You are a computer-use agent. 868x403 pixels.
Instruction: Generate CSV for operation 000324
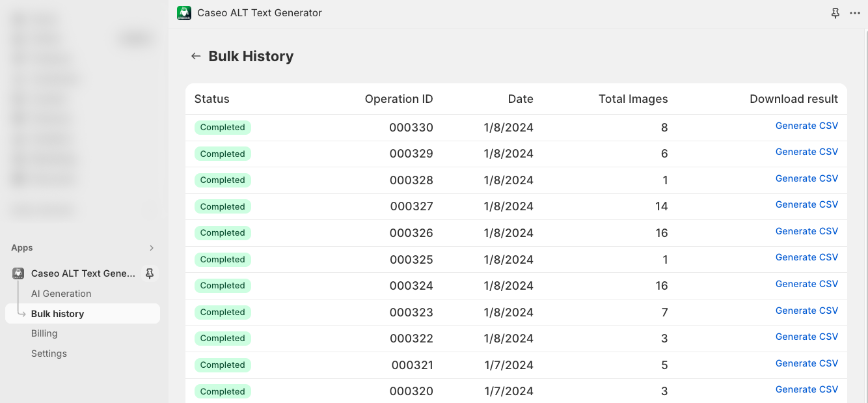pyautogui.click(x=806, y=284)
